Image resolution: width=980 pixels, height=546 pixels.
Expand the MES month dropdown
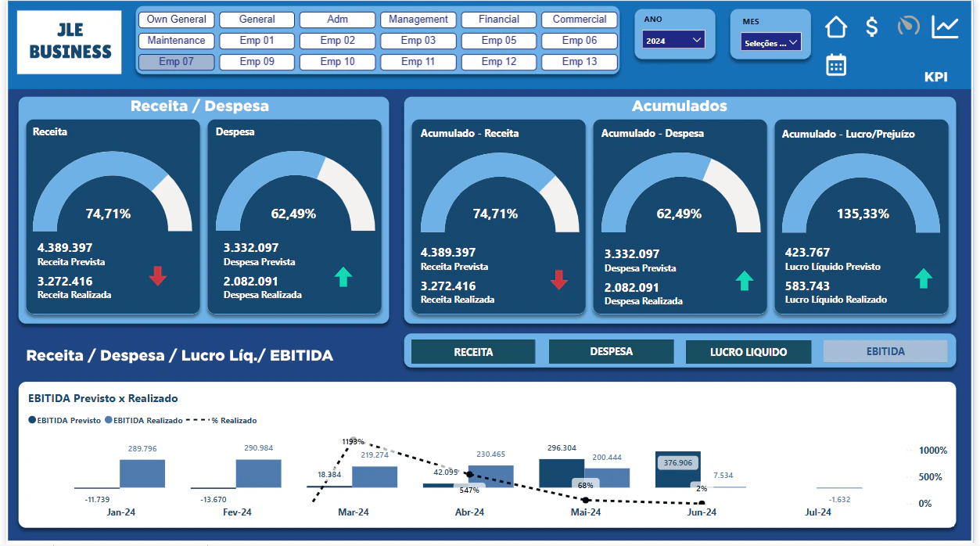[771, 42]
